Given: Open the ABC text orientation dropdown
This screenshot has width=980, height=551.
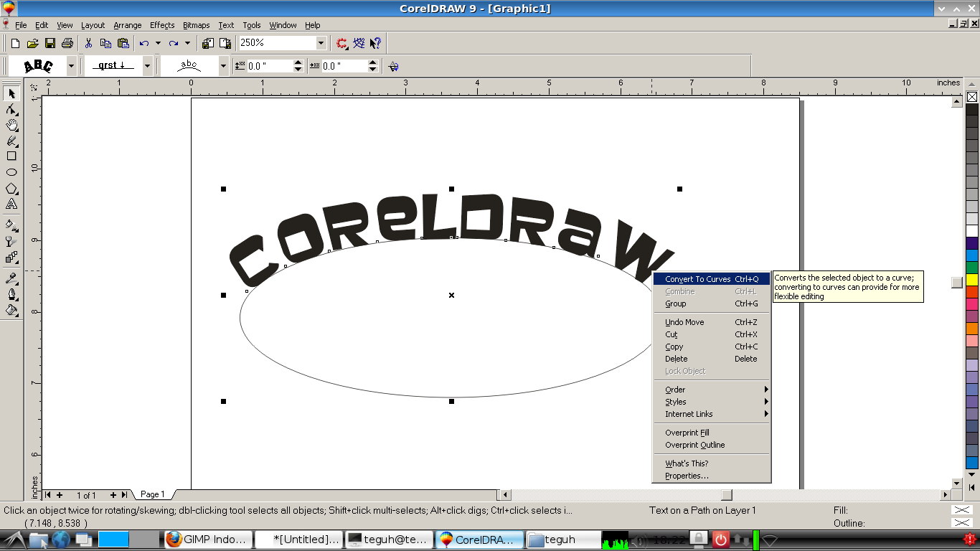Looking at the screenshot, I should click(x=72, y=66).
